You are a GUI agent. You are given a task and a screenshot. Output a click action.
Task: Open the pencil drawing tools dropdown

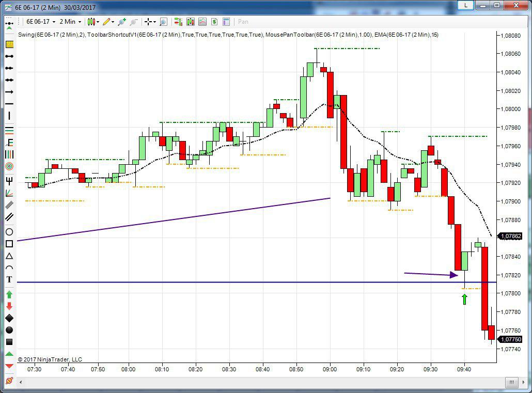coord(108,22)
